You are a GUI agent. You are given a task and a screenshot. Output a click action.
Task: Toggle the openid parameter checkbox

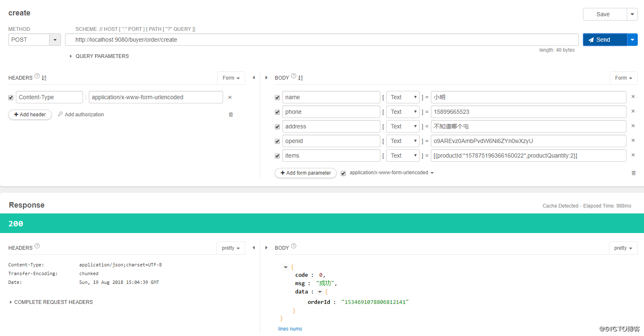coord(277,141)
